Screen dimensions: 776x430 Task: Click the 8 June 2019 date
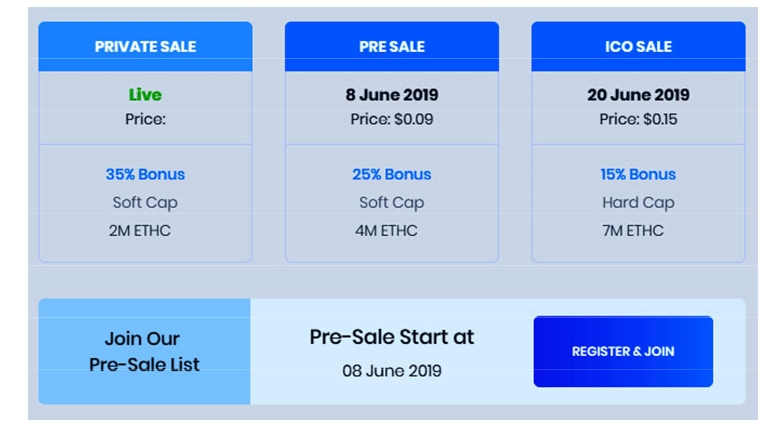pyautogui.click(x=392, y=96)
